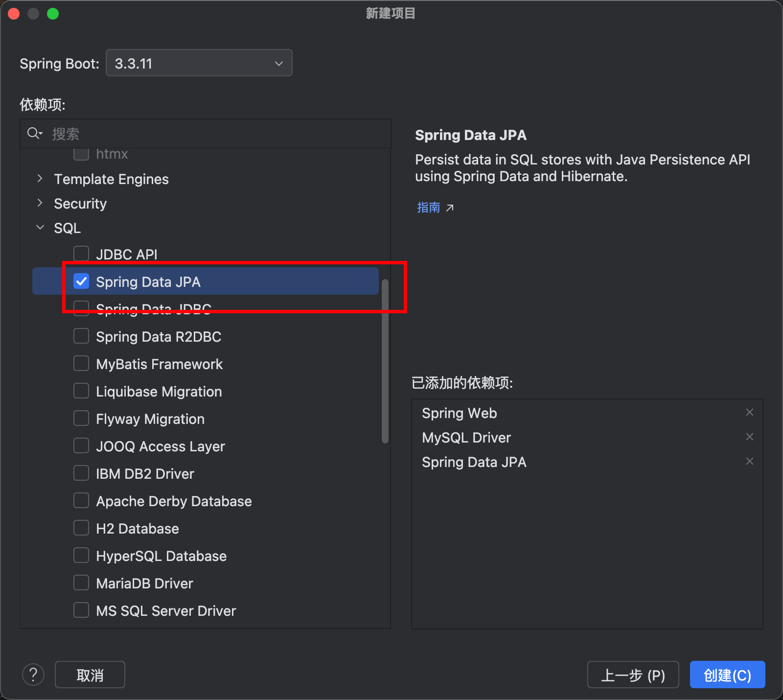Go back with 上一步 (P) button
The image size is (783, 700).
pos(633,675)
